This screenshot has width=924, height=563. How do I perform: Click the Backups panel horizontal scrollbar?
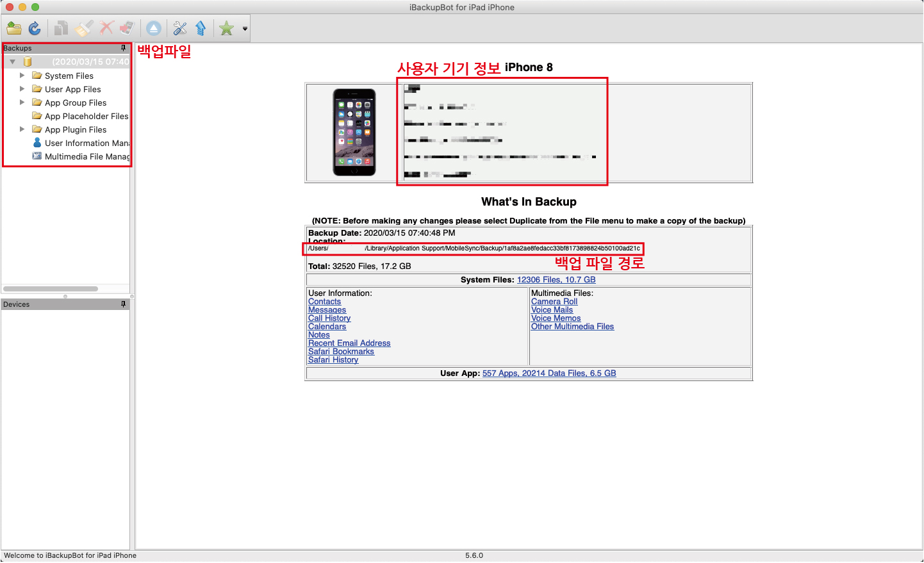pyautogui.click(x=51, y=289)
